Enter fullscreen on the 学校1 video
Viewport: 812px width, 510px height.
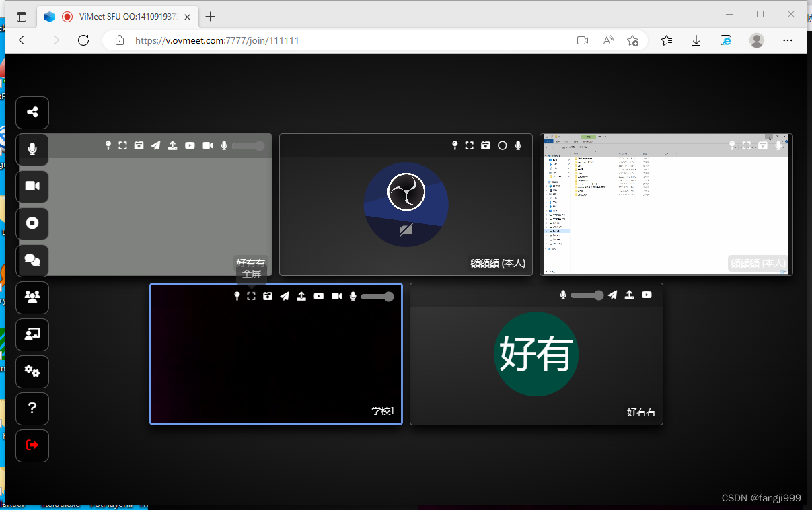[250, 296]
